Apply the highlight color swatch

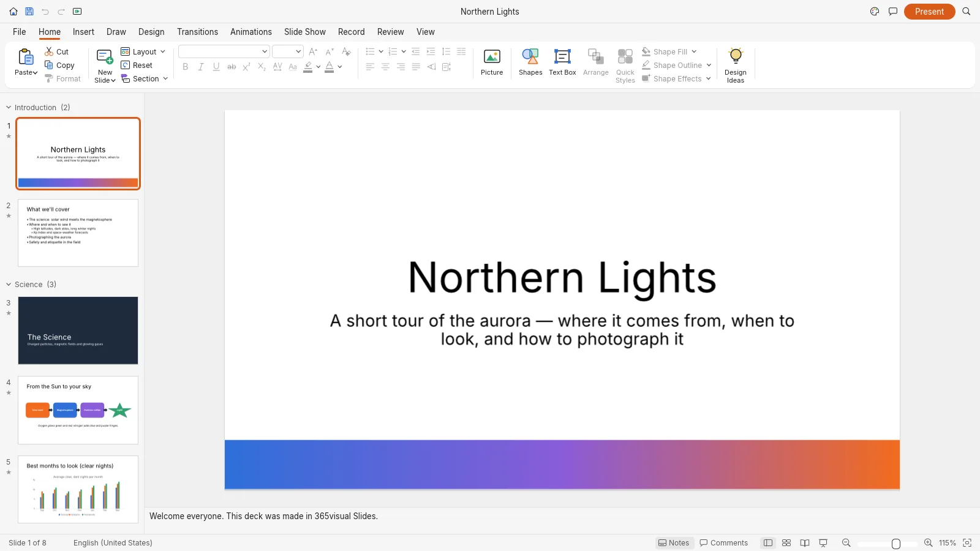(x=308, y=67)
